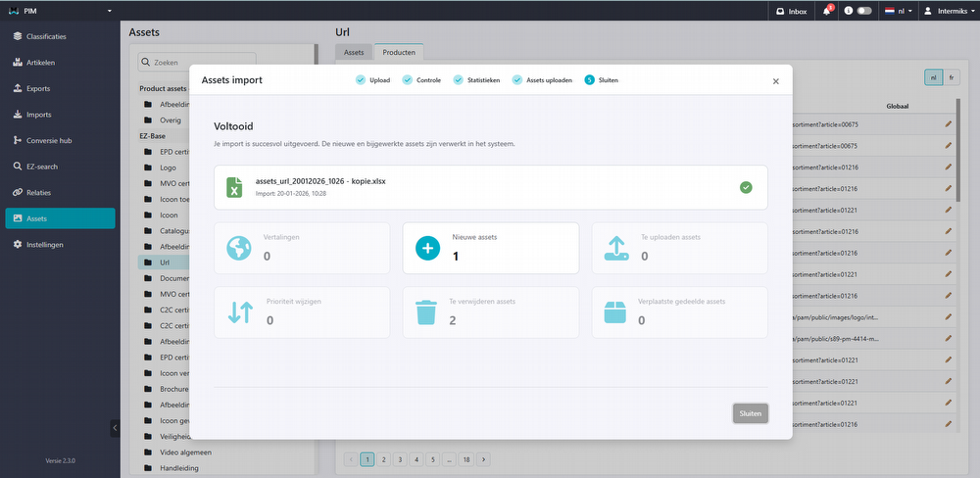The height and width of the screenshot is (478, 980).
Task: Click the Upload step in progress indicator
Action: [x=372, y=80]
